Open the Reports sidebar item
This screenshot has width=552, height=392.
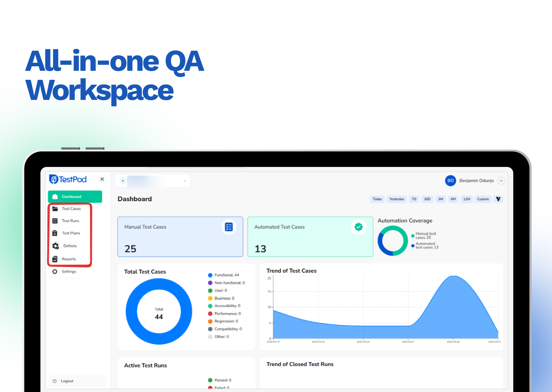(69, 259)
